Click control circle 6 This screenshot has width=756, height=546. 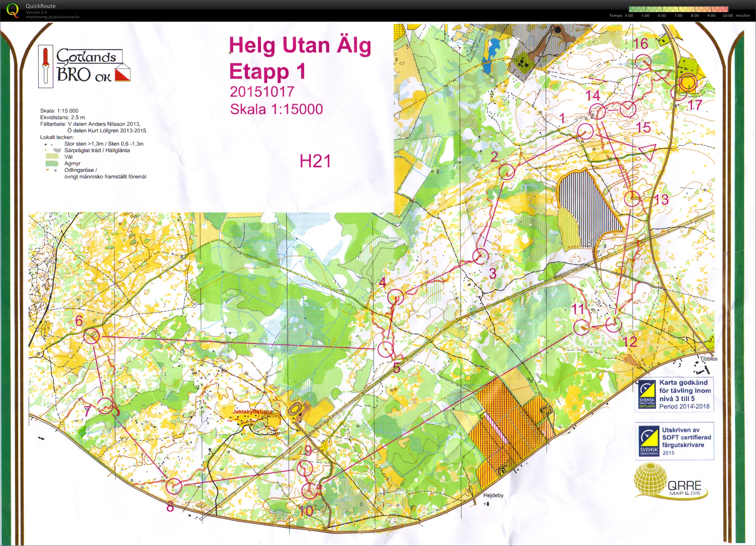(91, 336)
